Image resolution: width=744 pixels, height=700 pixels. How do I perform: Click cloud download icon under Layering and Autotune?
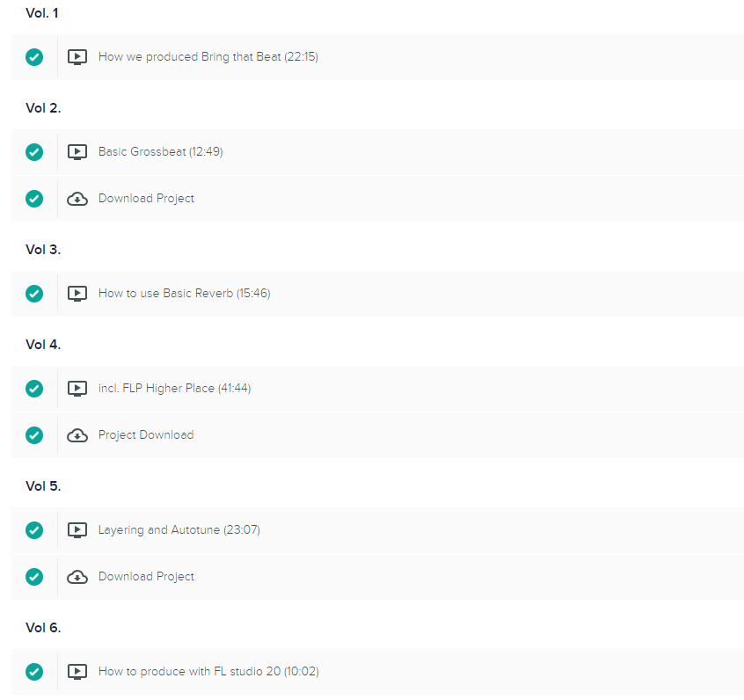click(77, 577)
